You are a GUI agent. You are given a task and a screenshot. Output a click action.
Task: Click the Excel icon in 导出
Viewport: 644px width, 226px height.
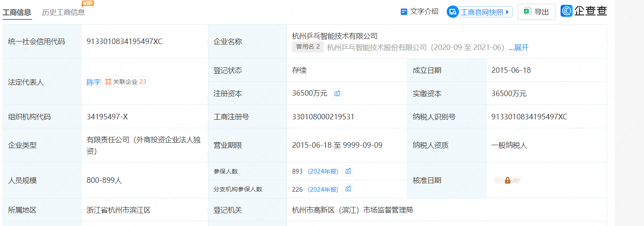click(528, 12)
